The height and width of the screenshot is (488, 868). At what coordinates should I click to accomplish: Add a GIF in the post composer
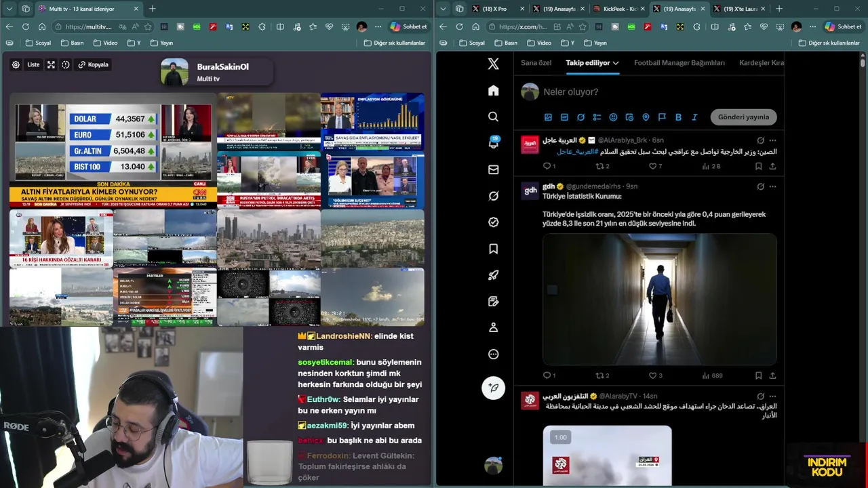pyautogui.click(x=564, y=117)
